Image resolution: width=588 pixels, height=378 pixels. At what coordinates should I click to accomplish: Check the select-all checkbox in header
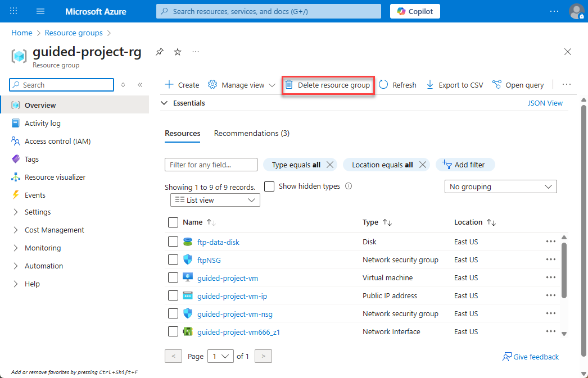173,222
